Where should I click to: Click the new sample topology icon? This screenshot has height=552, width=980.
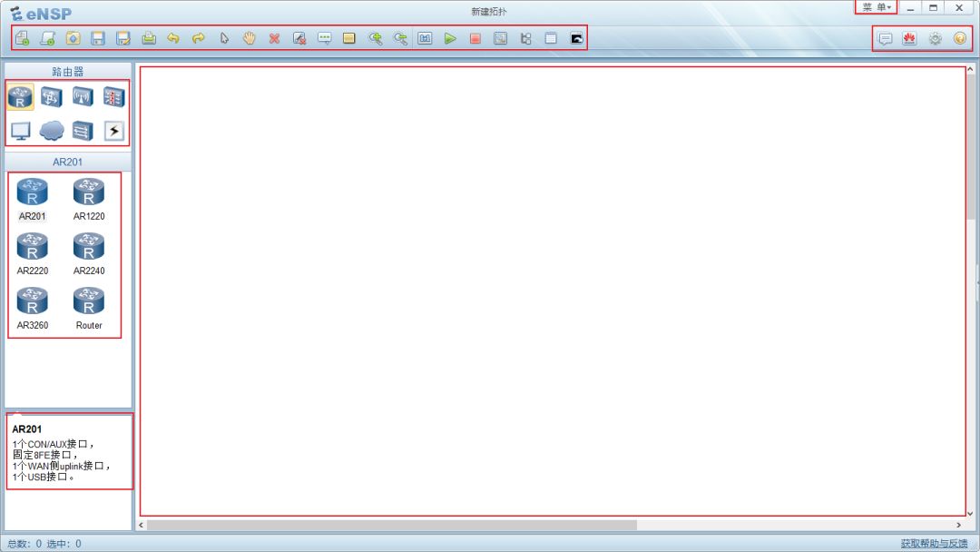[x=47, y=38]
